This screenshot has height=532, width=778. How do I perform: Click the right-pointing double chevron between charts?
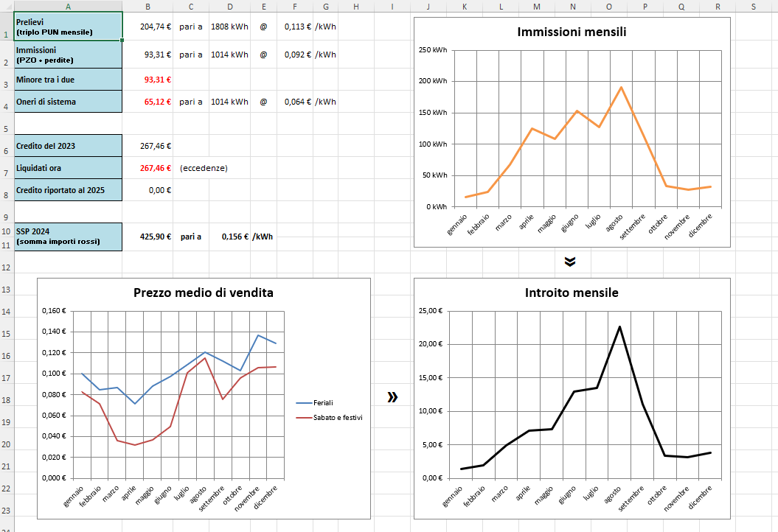point(392,397)
